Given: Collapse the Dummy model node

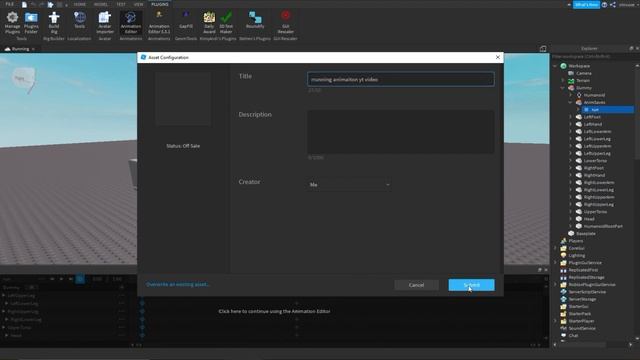Looking at the screenshot, I should coord(563,88).
